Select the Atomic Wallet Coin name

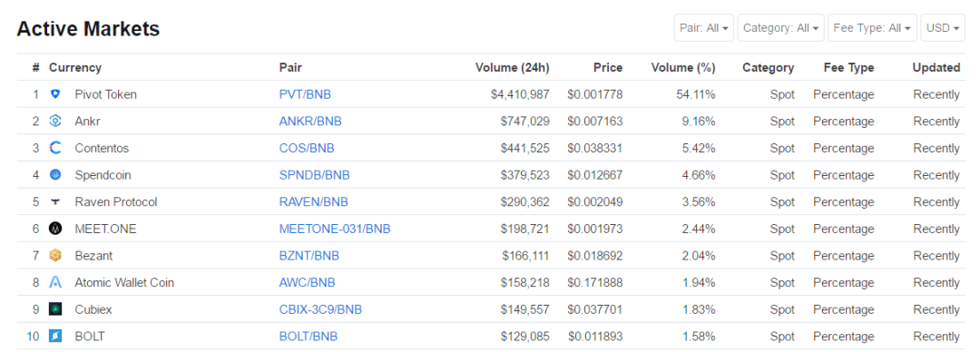pyautogui.click(x=124, y=283)
